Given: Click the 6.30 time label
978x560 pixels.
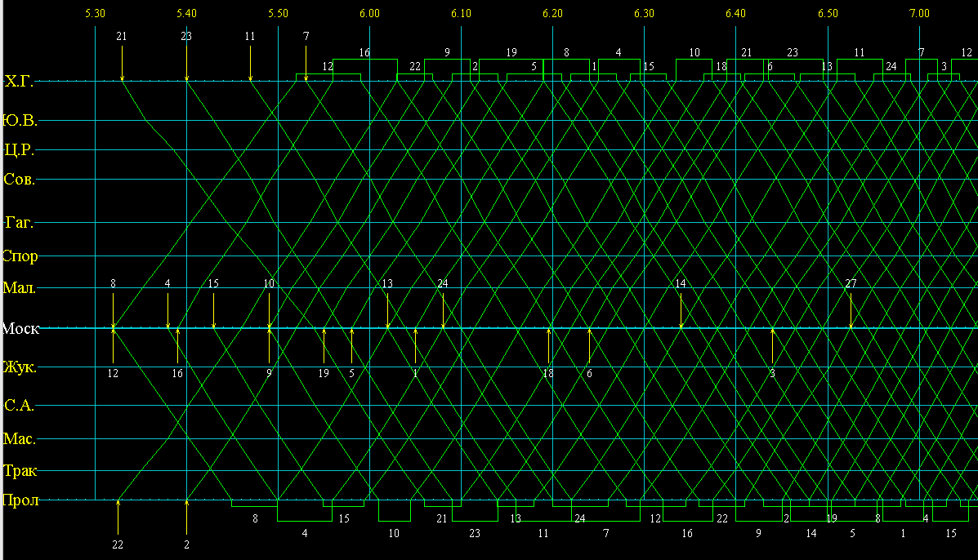Looking at the screenshot, I should [645, 13].
